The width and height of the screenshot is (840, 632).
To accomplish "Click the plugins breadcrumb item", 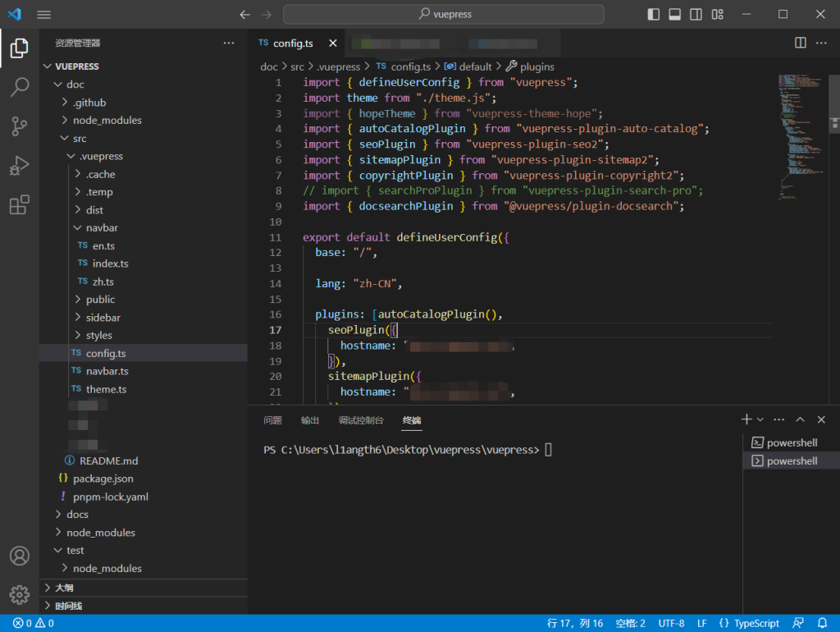I will (x=531, y=66).
